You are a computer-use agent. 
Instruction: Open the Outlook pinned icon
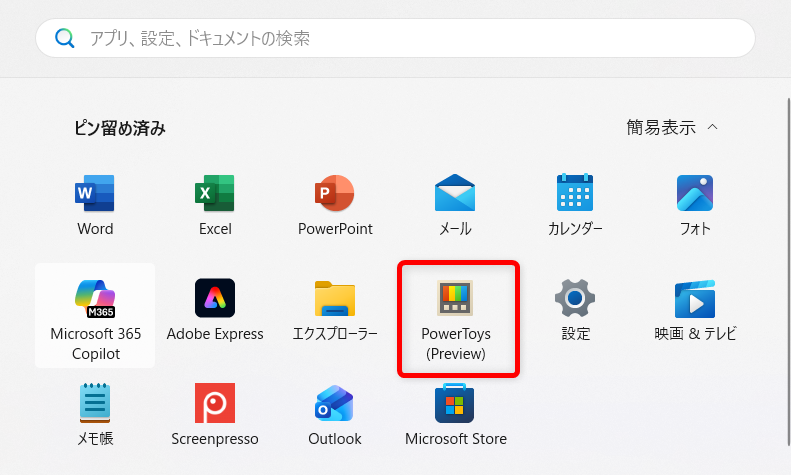click(x=334, y=403)
